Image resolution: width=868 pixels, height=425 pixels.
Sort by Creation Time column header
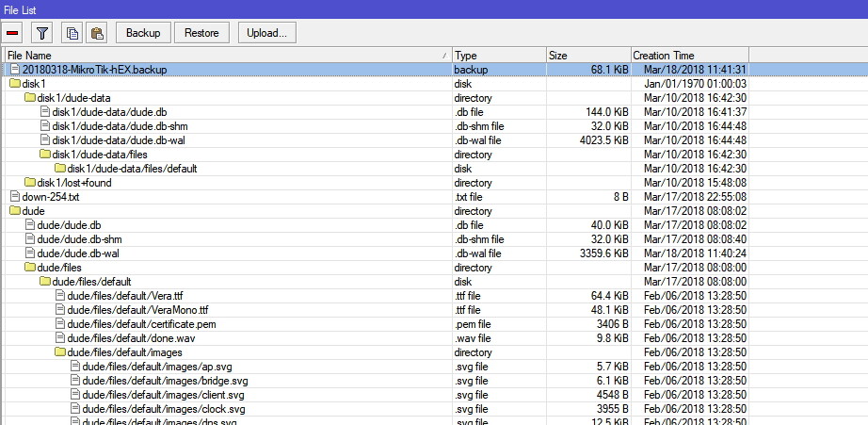pos(690,56)
